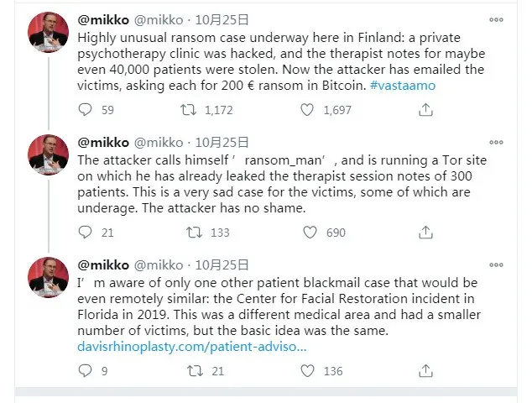This screenshot has width=532, height=403.
Task: Like the tweet with 690 likes
Action: coord(309,232)
